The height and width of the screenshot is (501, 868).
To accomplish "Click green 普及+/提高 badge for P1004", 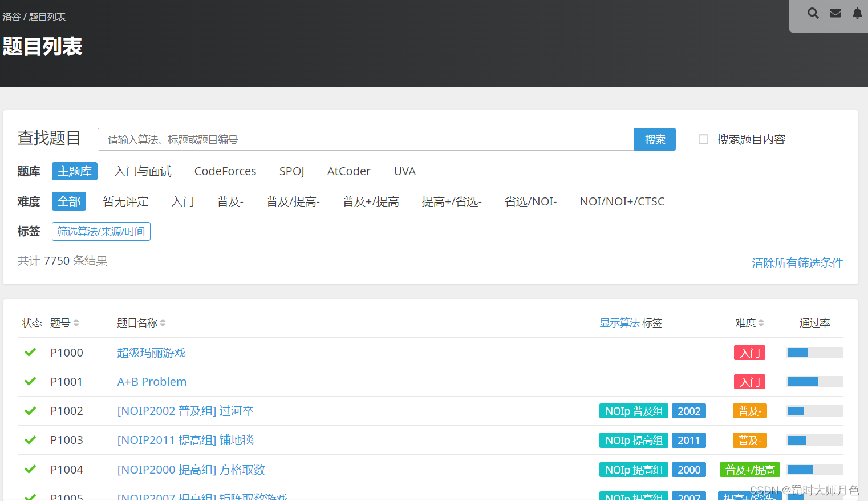I will [x=749, y=470].
